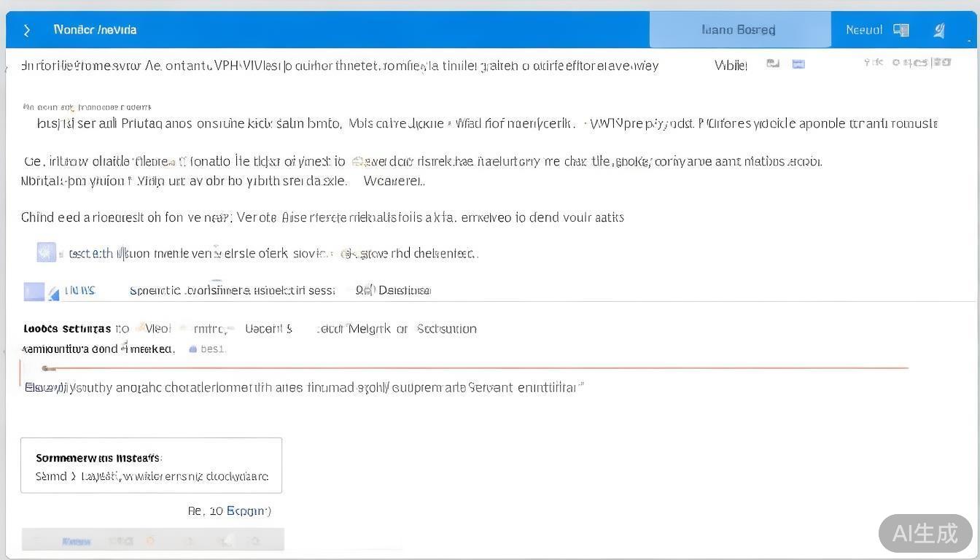Click the "Deistiinsa" item with the icon
The image size is (980, 560).
click(394, 290)
